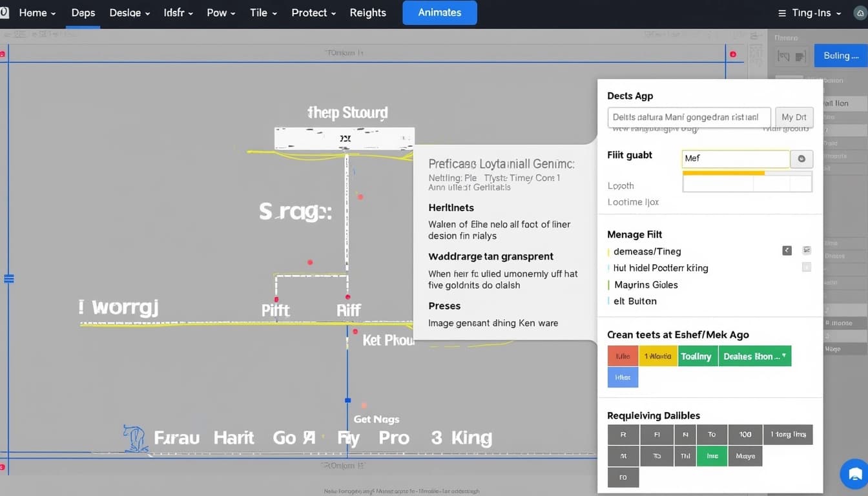Toggle the 100 tile in Requleiving Dalibles
The image size is (868, 496).
coord(745,435)
